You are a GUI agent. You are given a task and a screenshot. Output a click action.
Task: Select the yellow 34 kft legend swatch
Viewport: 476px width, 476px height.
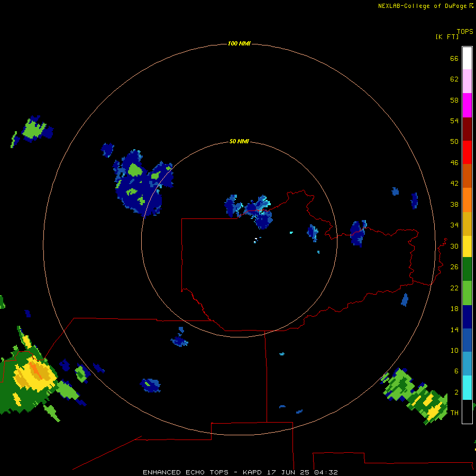coord(467,246)
